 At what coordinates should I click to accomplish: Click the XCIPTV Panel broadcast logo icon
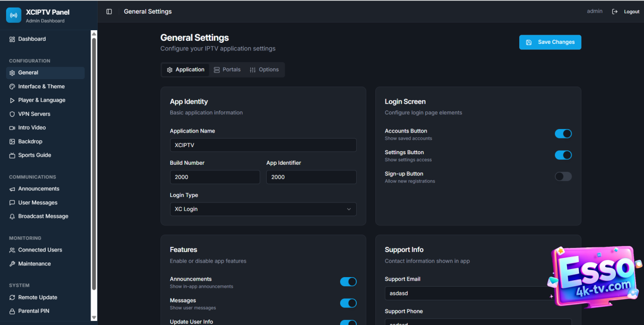[14, 15]
